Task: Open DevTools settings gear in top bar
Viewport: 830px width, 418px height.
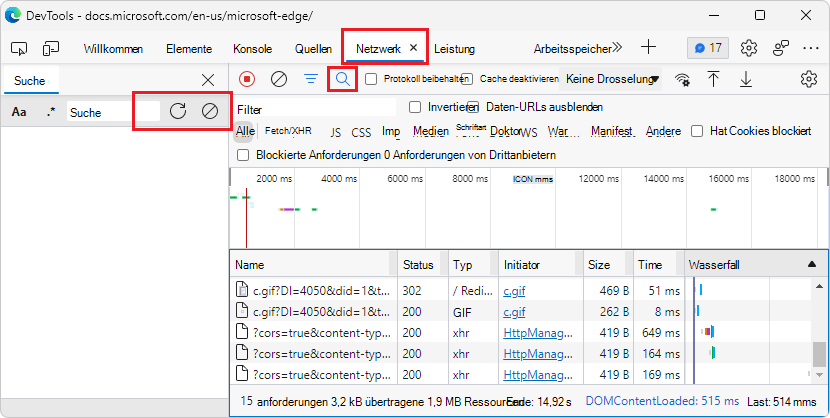Action: click(748, 48)
